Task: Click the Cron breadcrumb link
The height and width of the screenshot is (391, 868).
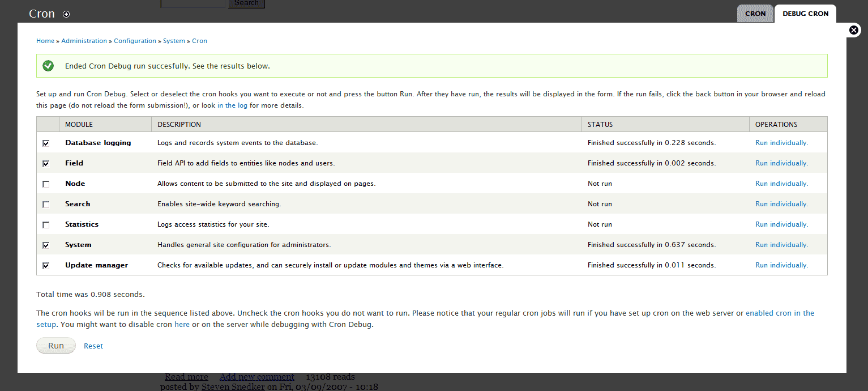Action: (199, 41)
